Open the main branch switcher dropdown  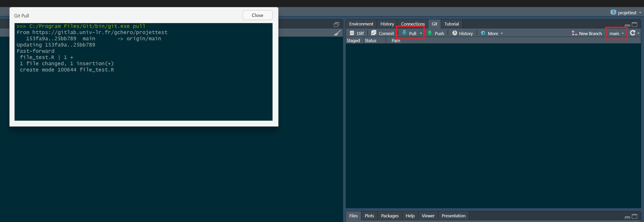(616, 34)
